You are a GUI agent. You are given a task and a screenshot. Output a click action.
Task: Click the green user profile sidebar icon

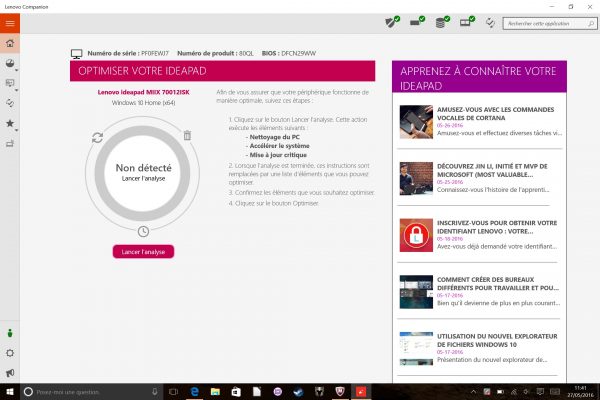(10, 333)
